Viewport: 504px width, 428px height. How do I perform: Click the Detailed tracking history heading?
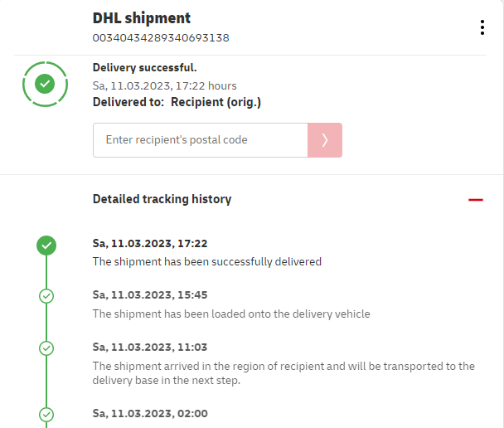click(x=162, y=199)
